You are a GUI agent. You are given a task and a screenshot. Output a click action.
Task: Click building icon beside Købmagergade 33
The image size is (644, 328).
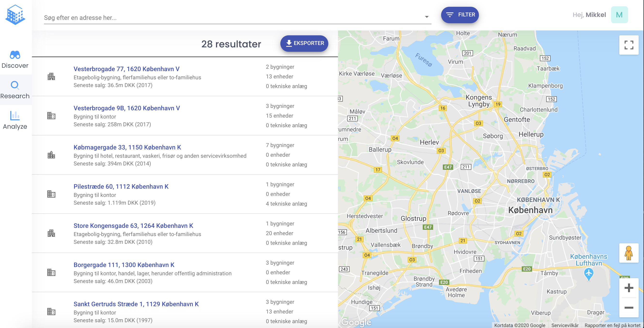[x=51, y=155]
